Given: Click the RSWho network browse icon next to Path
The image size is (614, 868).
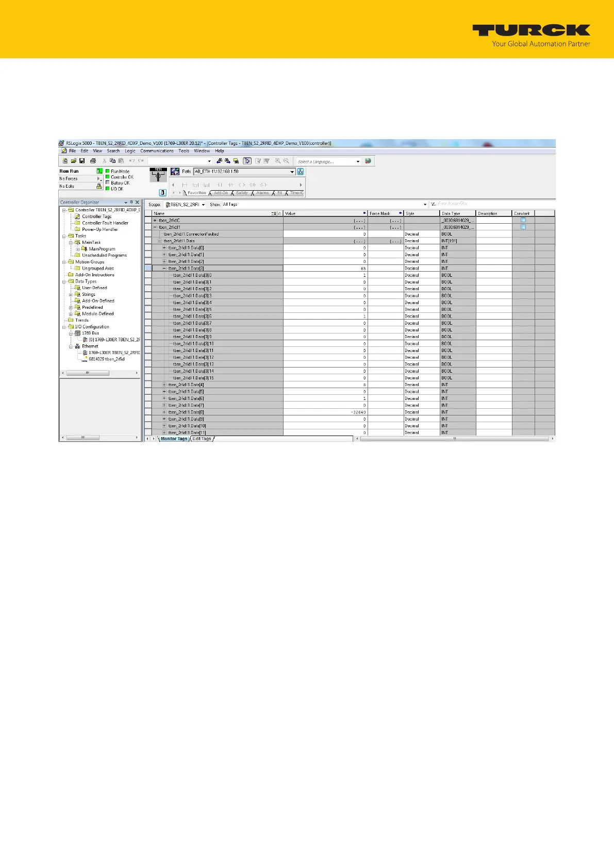Looking at the screenshot, I should (301, 172).
